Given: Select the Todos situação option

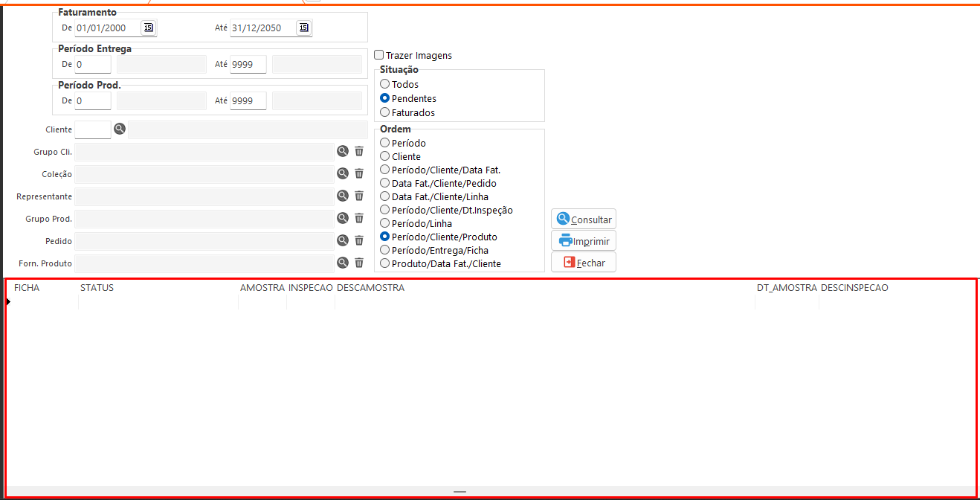Looking at the screenshot, I should tap(385, 84).
